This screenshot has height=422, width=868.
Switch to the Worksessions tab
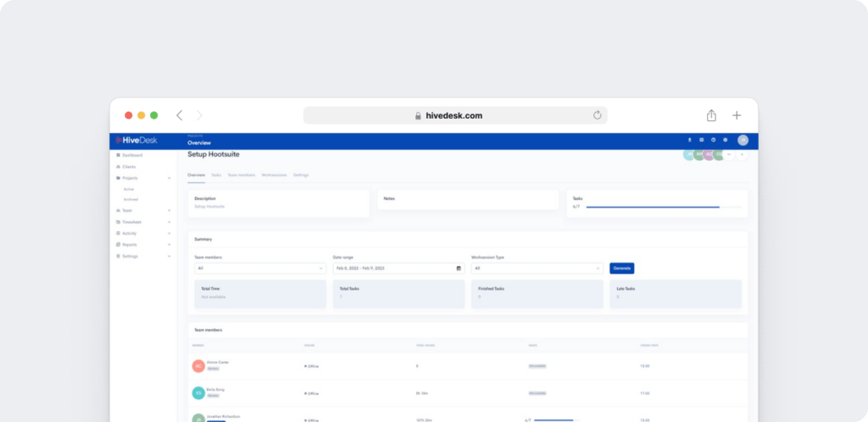coord(274,175)
